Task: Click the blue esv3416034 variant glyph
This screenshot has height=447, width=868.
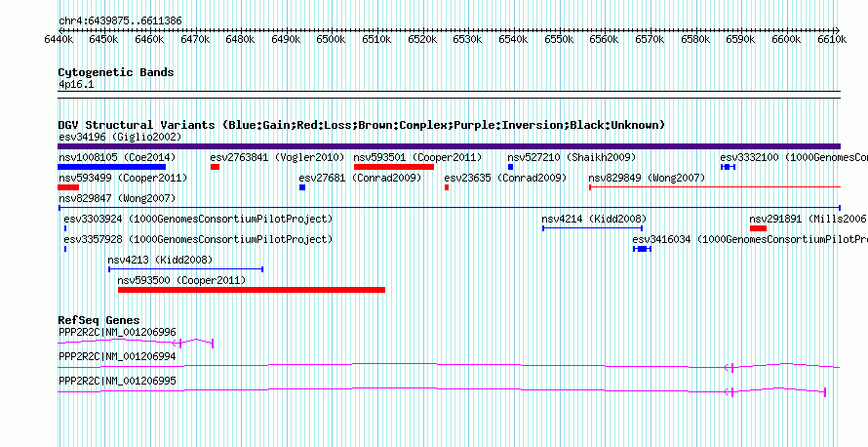Action: coord(642,249)
